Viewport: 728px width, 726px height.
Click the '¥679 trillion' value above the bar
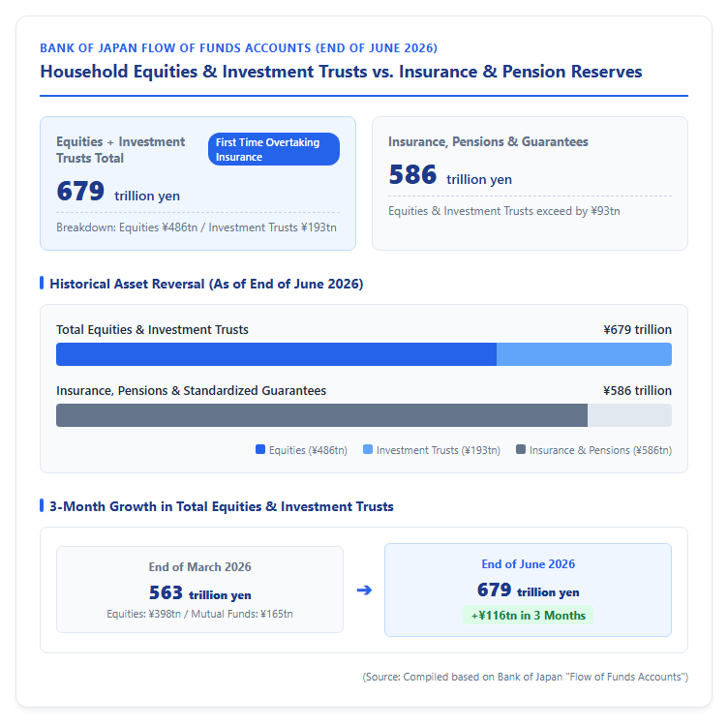pos(637,329)
